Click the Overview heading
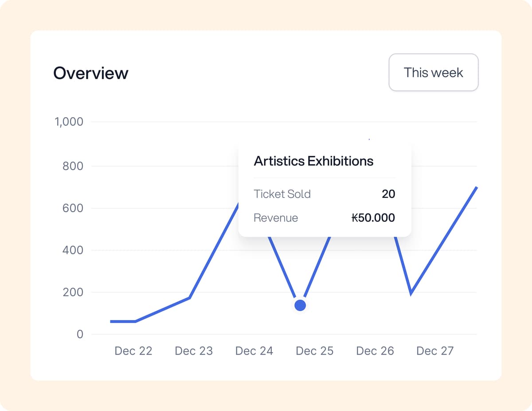Image resolution: width=532 pixels, height=411 pixels. click(90, 73)
